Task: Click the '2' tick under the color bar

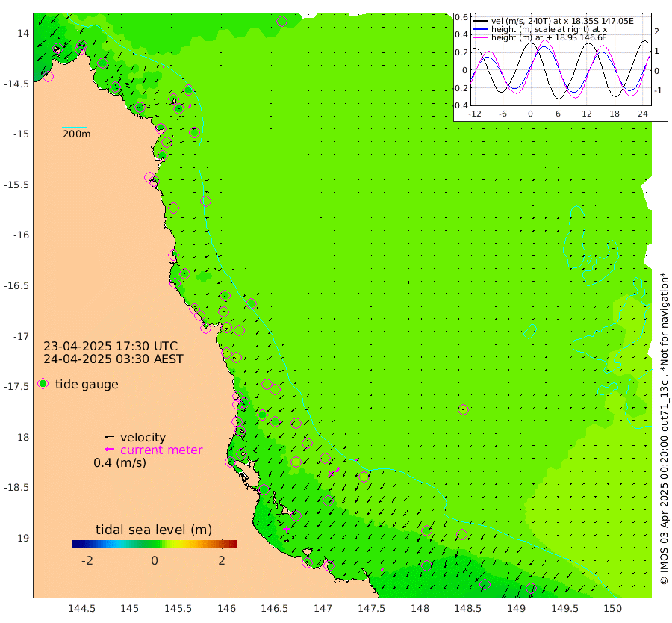Action: [x=222, y=560]
